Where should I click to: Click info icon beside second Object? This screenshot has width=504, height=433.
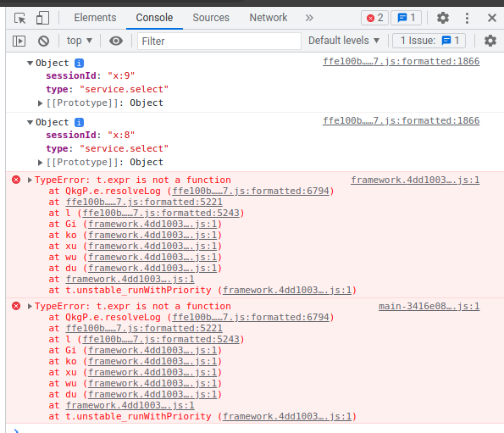point(79,123)
